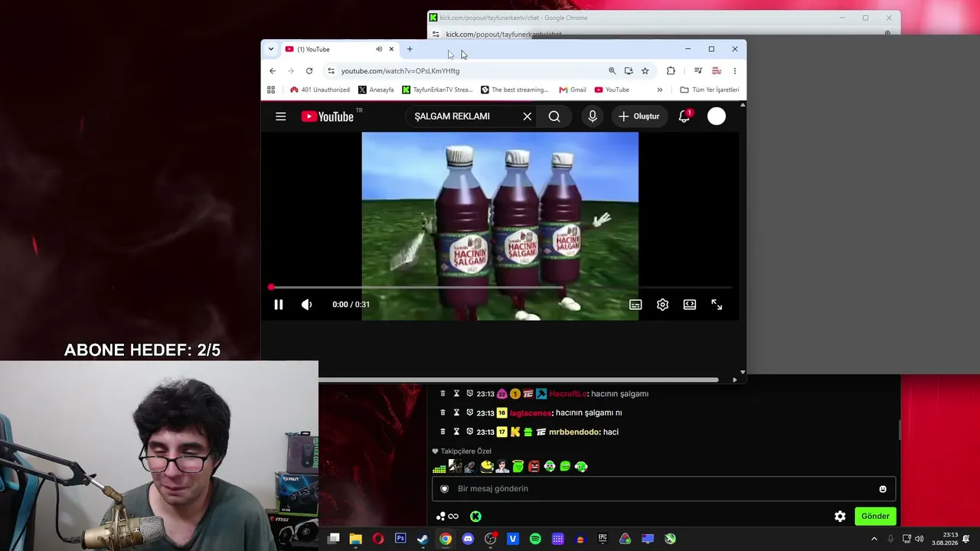
Task: Open the Gmail bookmark
Action: (573, 90)
